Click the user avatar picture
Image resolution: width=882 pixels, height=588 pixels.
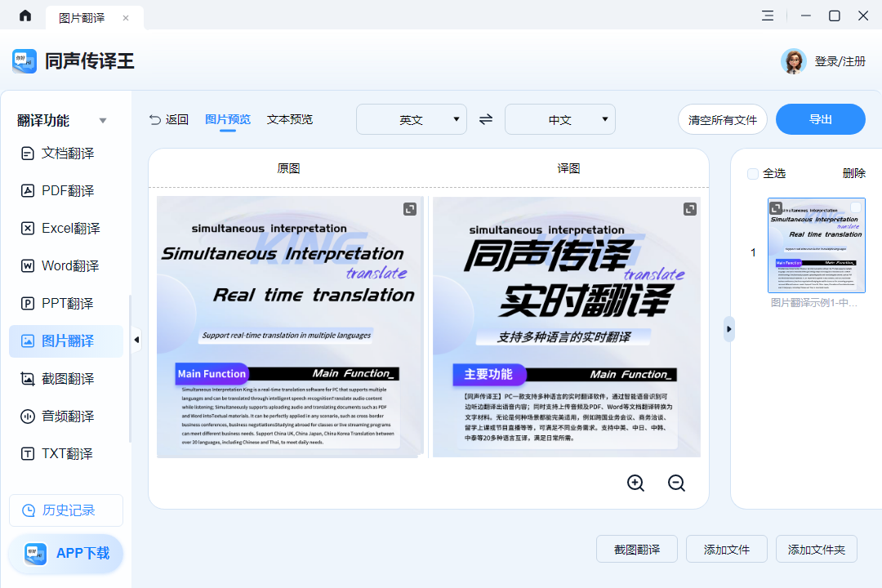[x=793, y=61]
